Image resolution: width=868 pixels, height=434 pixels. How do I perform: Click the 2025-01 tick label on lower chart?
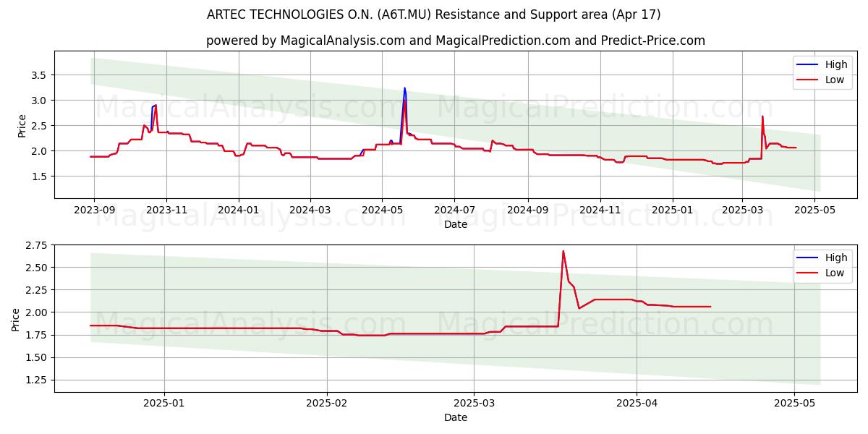click(164, 402)
